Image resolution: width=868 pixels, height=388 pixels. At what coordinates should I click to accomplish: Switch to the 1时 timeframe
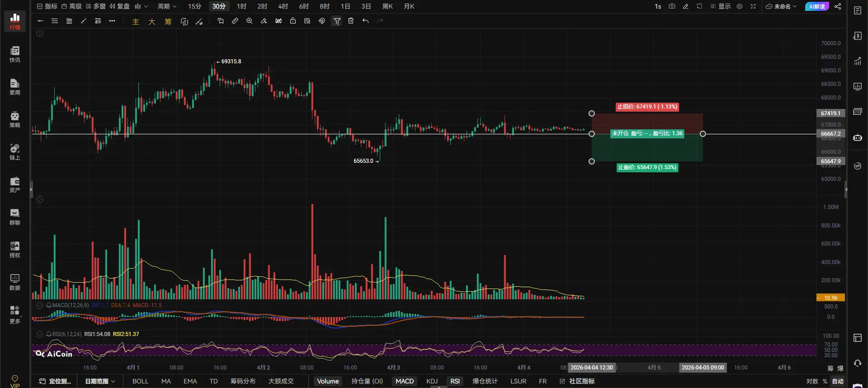241,6
